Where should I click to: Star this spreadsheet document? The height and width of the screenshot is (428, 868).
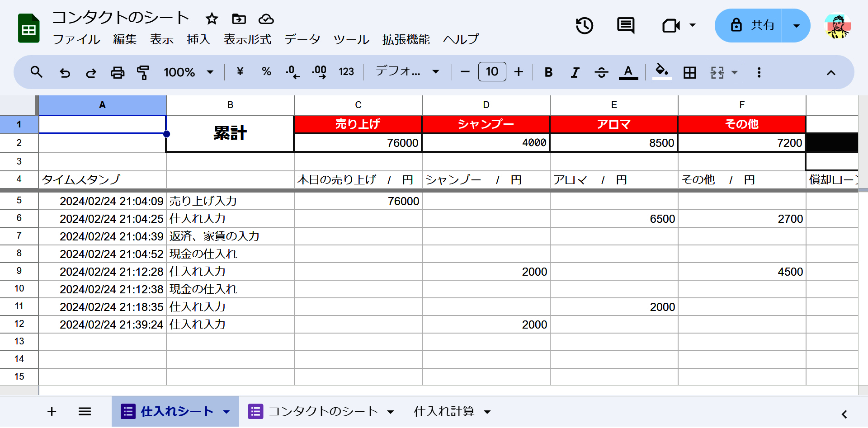212,19
